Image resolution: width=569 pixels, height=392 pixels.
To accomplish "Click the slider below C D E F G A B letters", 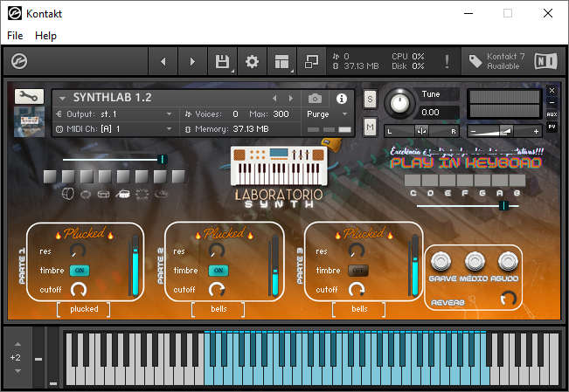I will tap(468, 206).
